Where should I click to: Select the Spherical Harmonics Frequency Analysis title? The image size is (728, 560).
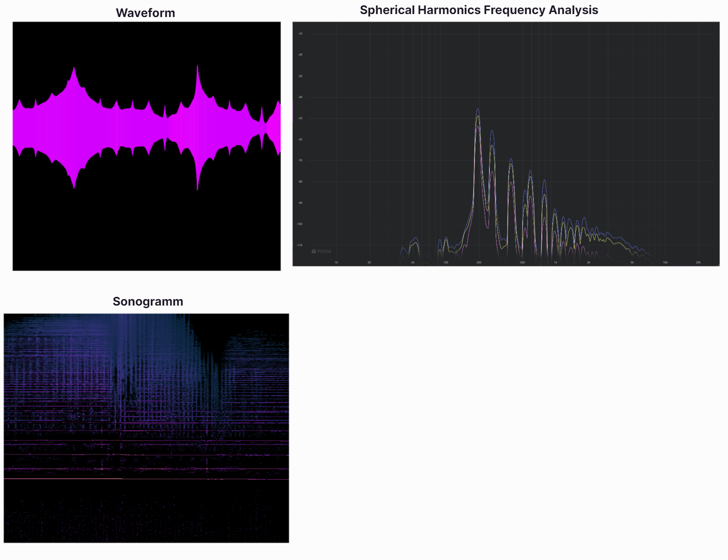(x=479, y=10)
